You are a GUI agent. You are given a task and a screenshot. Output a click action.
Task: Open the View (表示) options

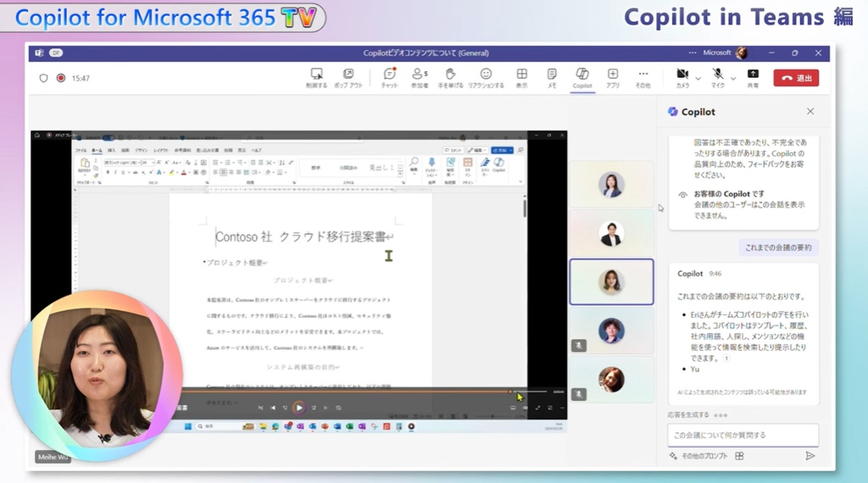pyautogui.click(x=521, y=78)
